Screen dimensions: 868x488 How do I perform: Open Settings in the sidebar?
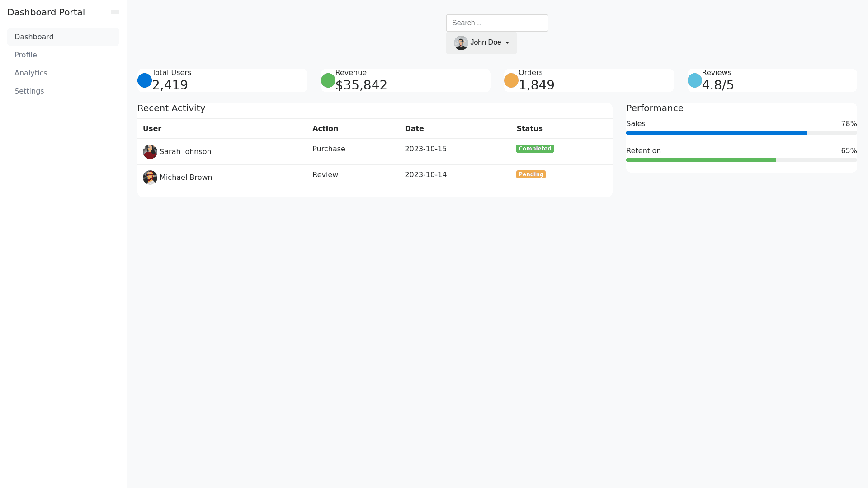click(x=29, y=91)
